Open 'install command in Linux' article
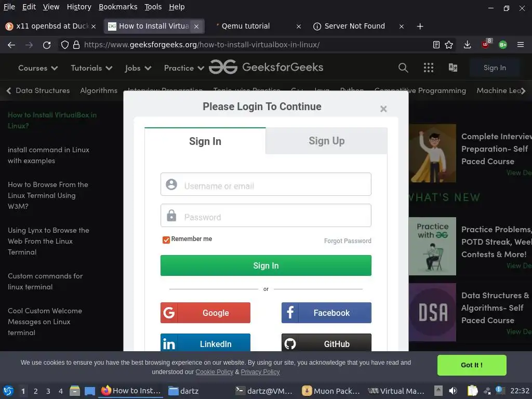 tap(48, 155)
